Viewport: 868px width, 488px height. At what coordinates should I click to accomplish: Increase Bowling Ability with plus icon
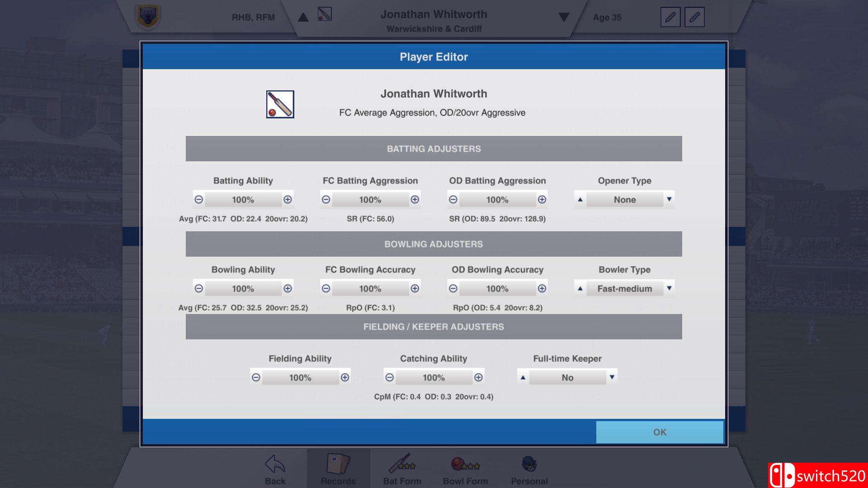(288, 288)
